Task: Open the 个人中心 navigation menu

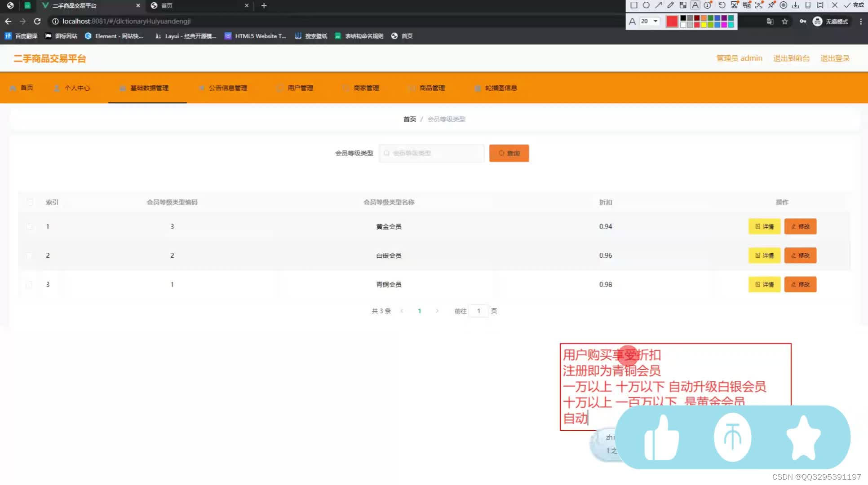Action: (72, 88)
